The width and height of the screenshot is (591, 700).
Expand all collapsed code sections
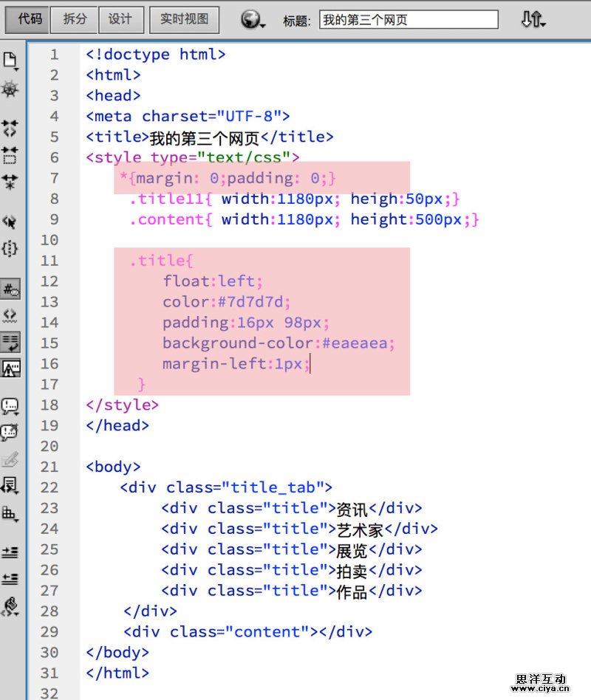click(10, 181)
